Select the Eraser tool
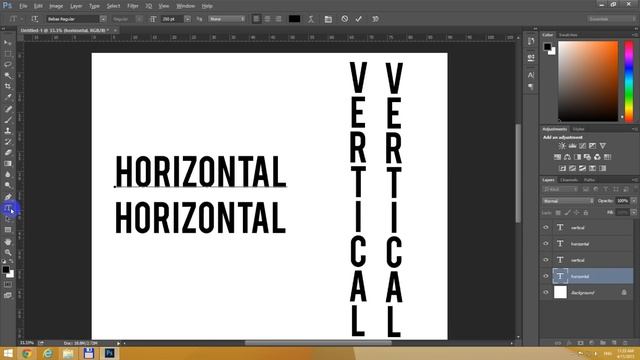The image size is (640, 360). [8, 153]
